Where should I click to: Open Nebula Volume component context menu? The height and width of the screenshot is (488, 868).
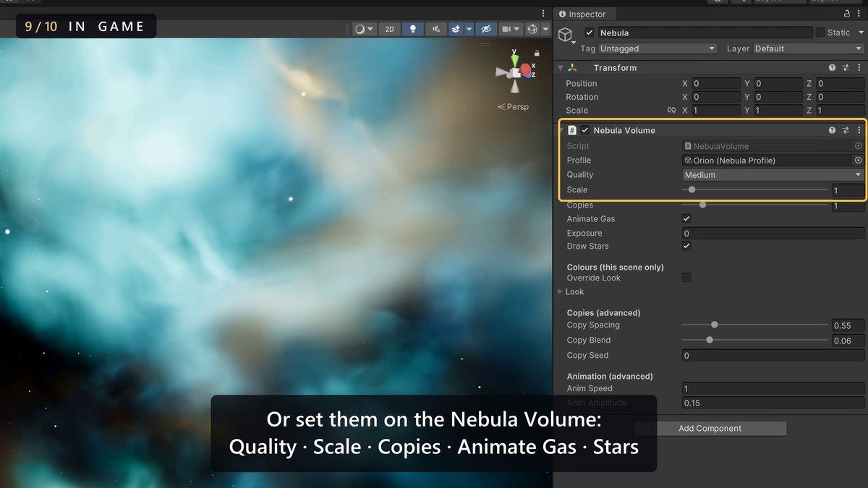tap(859, 131)
